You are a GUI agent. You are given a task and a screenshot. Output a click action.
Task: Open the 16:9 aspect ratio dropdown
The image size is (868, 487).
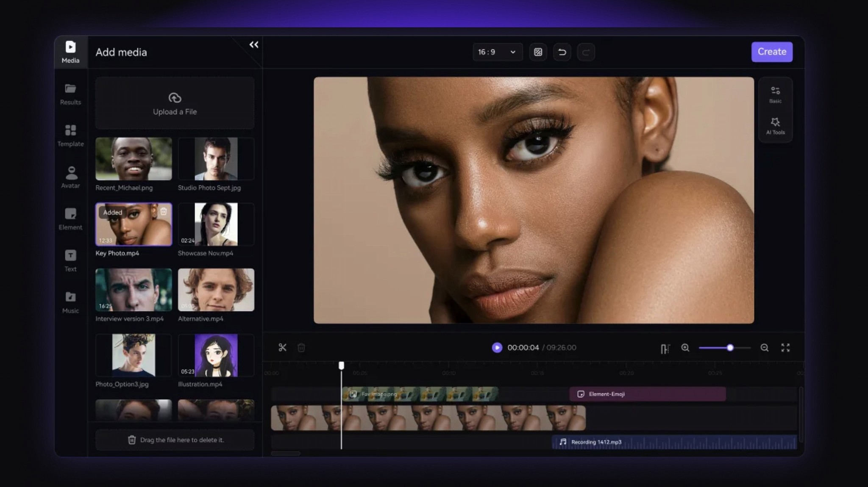[497, 52]
